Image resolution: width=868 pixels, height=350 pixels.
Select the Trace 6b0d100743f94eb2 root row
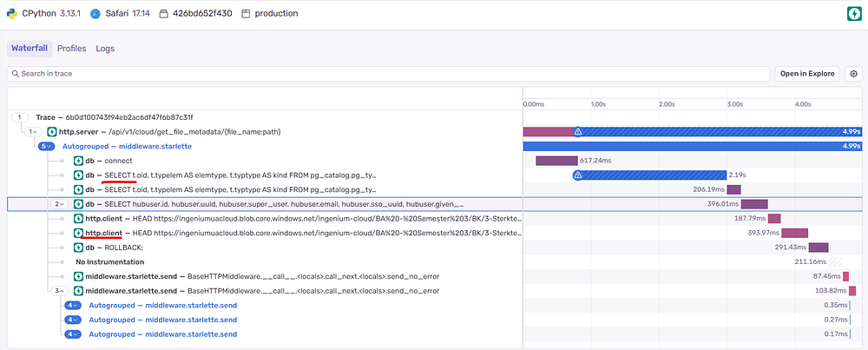(x=265, y=117)
